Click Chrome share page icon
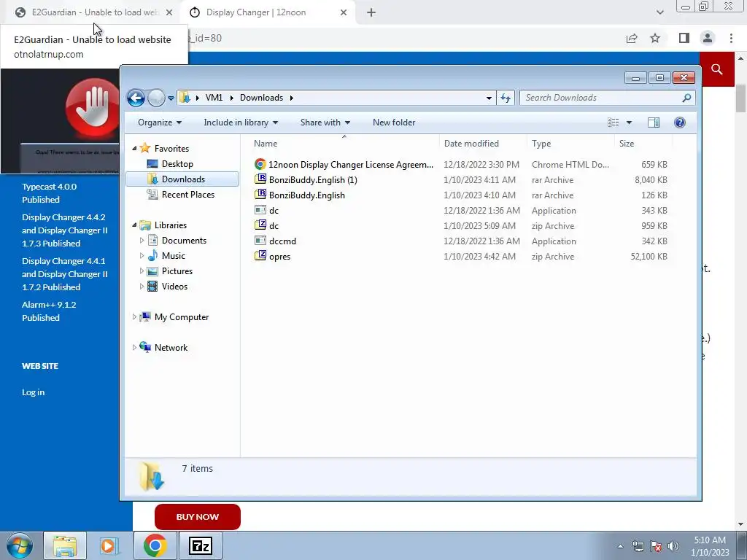 pos(632,38)
